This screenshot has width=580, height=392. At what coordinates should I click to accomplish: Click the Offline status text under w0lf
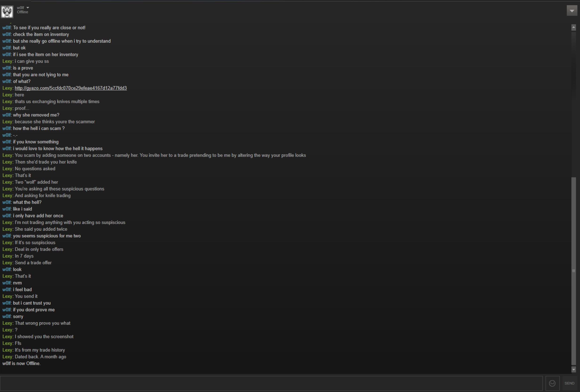click(22, 12)
